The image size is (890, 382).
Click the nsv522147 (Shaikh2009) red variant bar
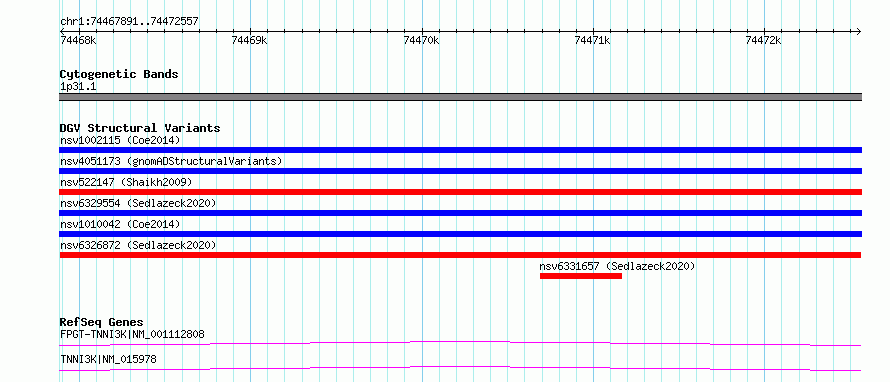coord(460,192)
